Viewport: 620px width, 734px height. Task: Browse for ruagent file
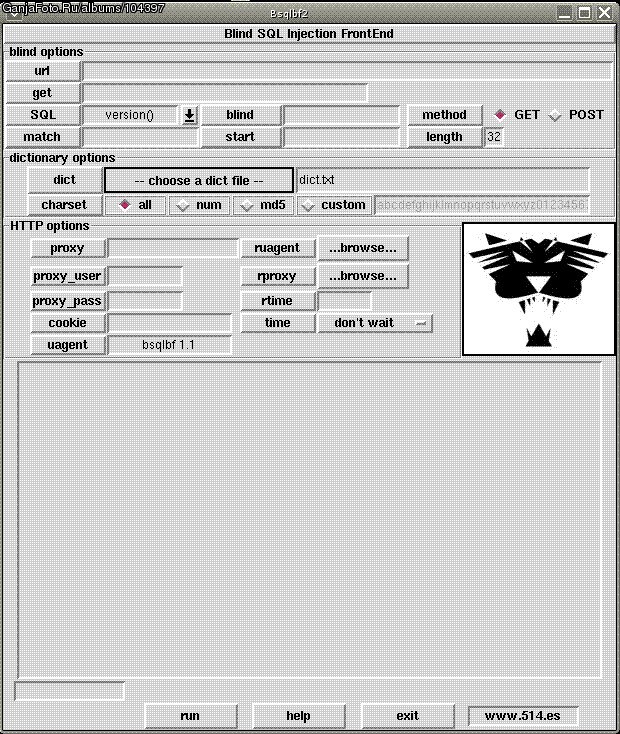coord(362,248)
